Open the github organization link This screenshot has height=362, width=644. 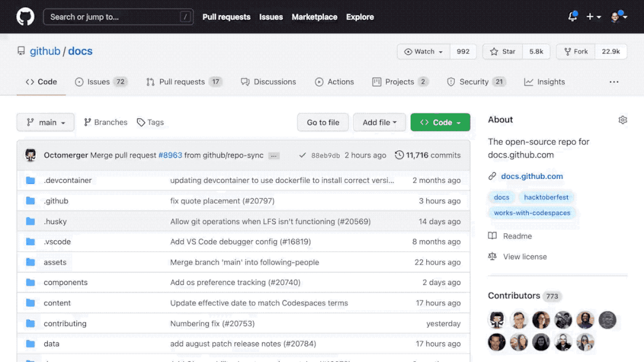tap(45, 51)
